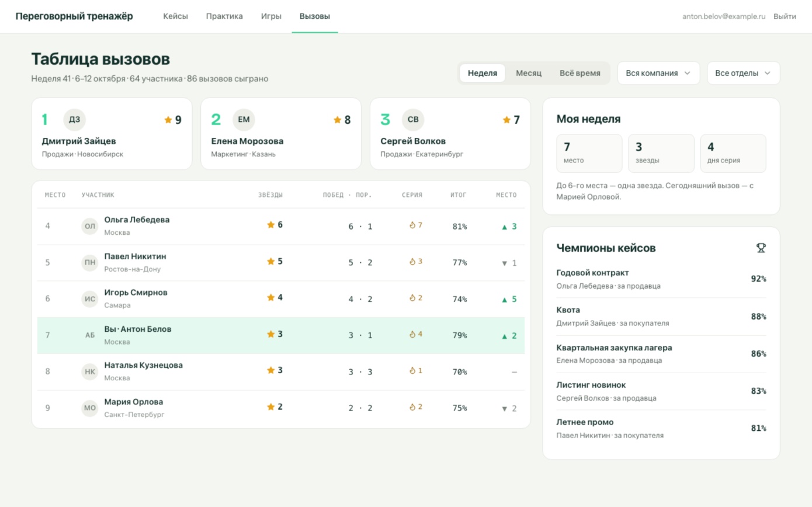Click the star icon on Елена Морозова's card
The image size is (812, 507).
[337, 120]
